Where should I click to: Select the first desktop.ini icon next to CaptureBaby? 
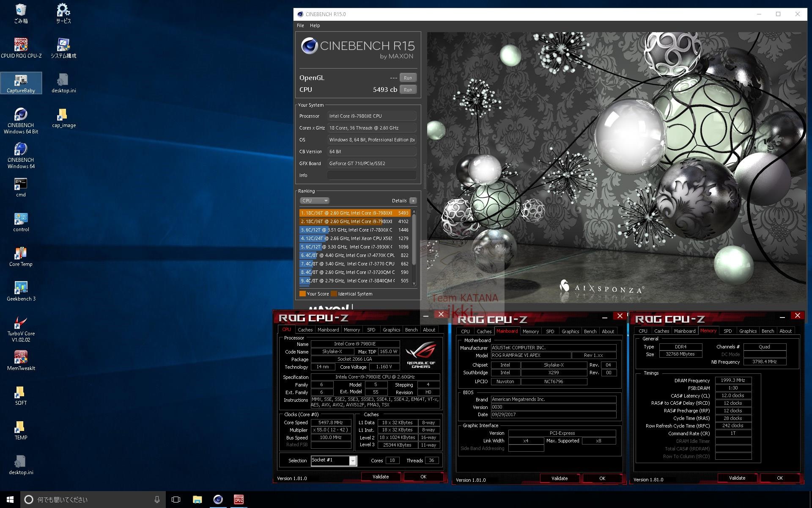(x=63, y=83)
